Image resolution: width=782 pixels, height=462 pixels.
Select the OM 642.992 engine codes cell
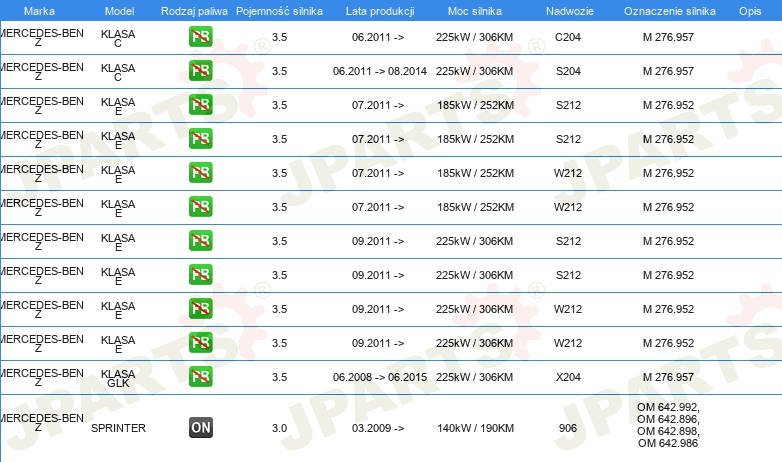[x=668, y=425]
